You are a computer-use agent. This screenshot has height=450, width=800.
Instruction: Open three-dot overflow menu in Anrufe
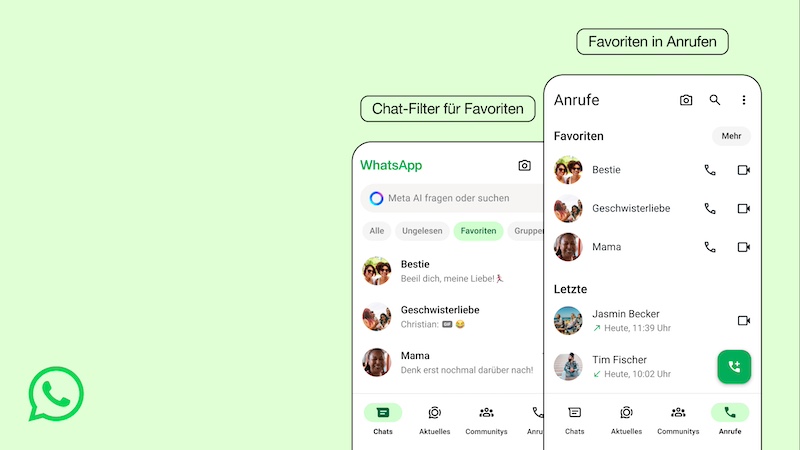pyautogui.click(x=743, y=100)
